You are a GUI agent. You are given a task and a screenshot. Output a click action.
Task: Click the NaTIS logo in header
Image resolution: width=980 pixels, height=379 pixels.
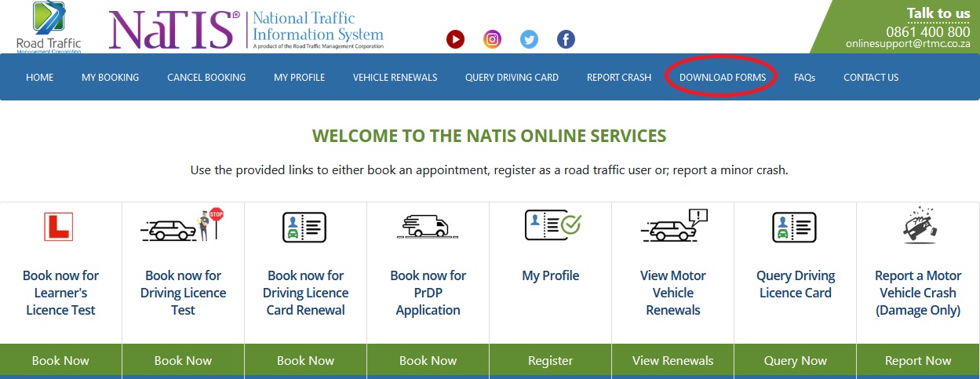pyautogui.click(x=174, y=30)
